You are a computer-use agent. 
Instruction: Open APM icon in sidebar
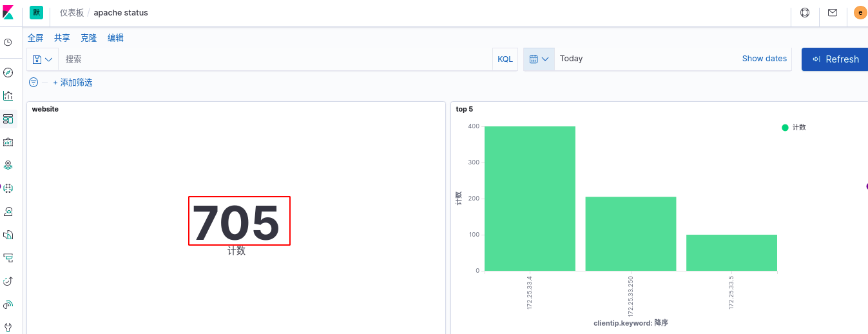[8, 258]
